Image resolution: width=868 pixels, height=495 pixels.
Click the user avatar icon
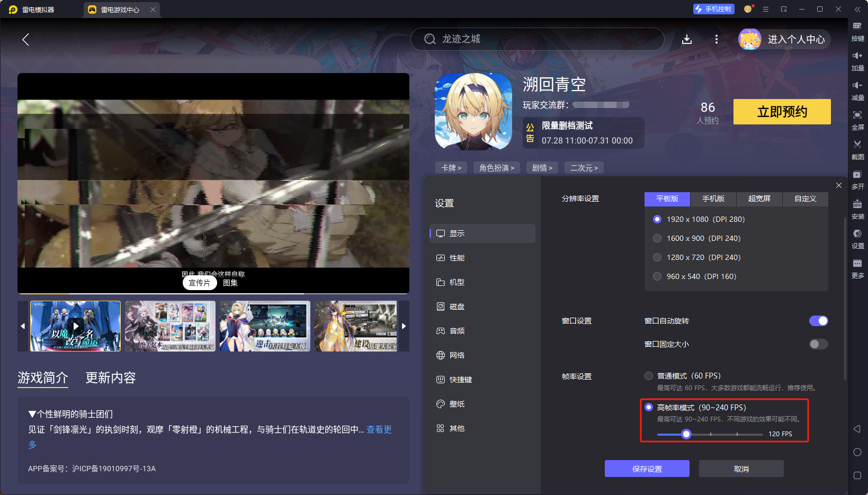[750, 39]
